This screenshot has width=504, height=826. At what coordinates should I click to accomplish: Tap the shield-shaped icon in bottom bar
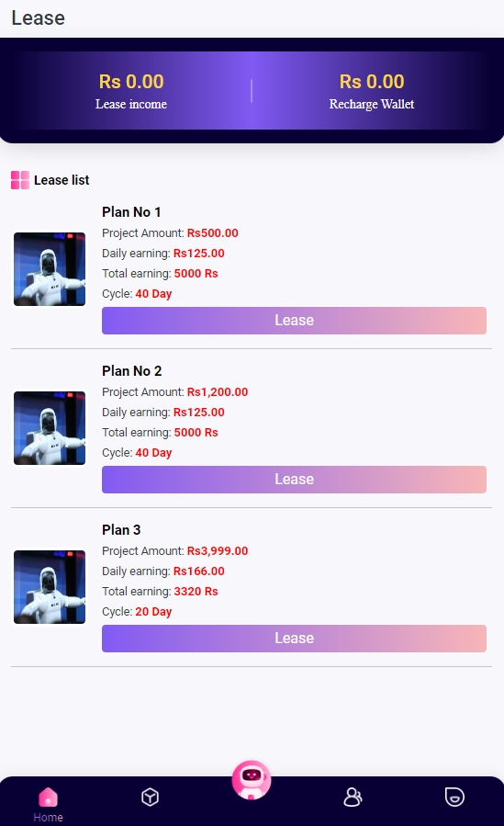point(454,797)
